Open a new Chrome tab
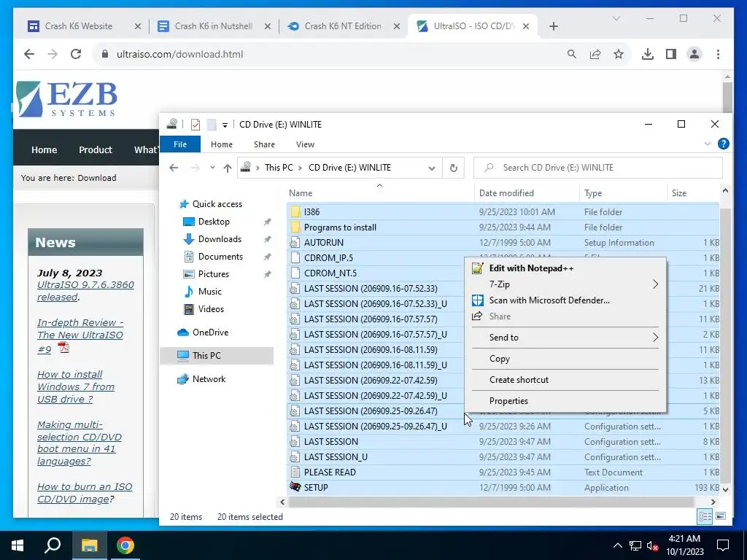This screenshot has height=560, width=747. [554, 26]
